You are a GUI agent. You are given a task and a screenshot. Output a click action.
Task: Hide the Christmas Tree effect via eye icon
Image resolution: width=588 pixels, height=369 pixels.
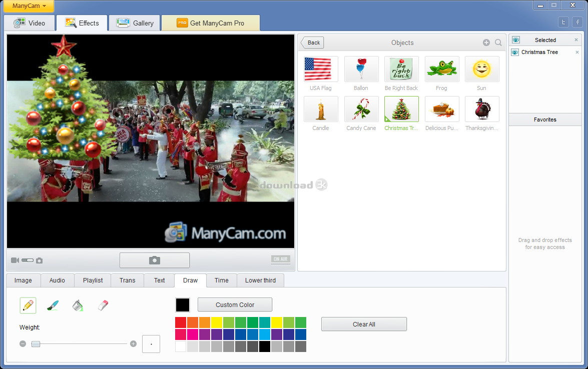pos(515,52)
